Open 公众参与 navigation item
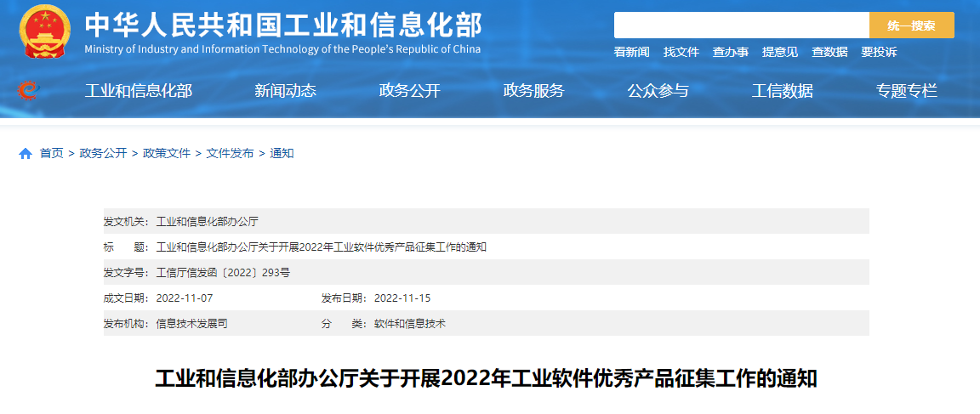The height and width of the screenshot is (414, 980). tap(658, 91)
